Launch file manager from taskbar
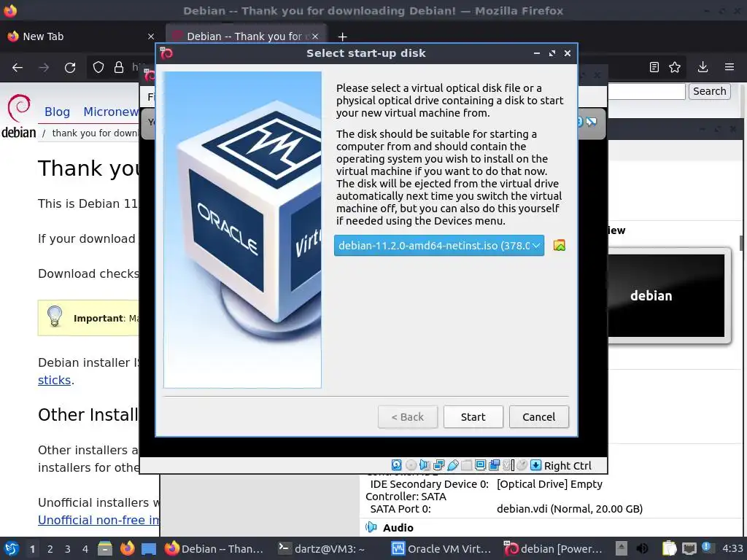 [105, 548]
